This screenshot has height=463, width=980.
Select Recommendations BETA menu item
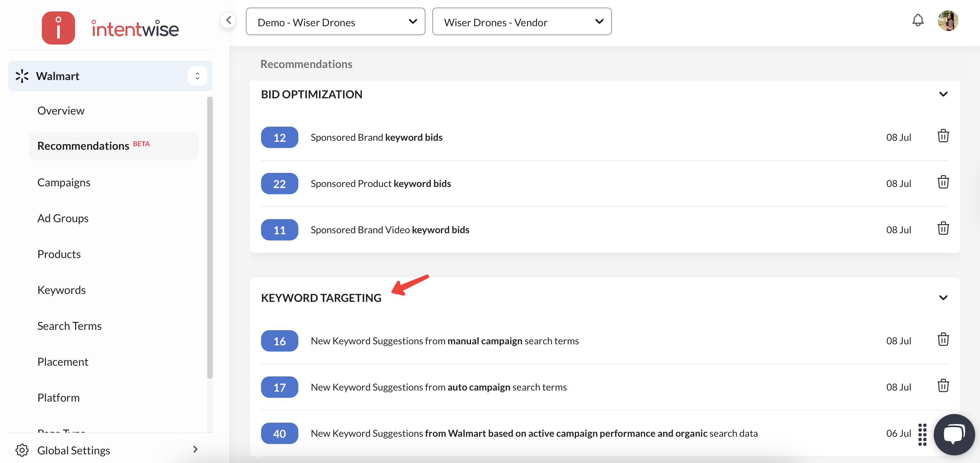point(114,146)
